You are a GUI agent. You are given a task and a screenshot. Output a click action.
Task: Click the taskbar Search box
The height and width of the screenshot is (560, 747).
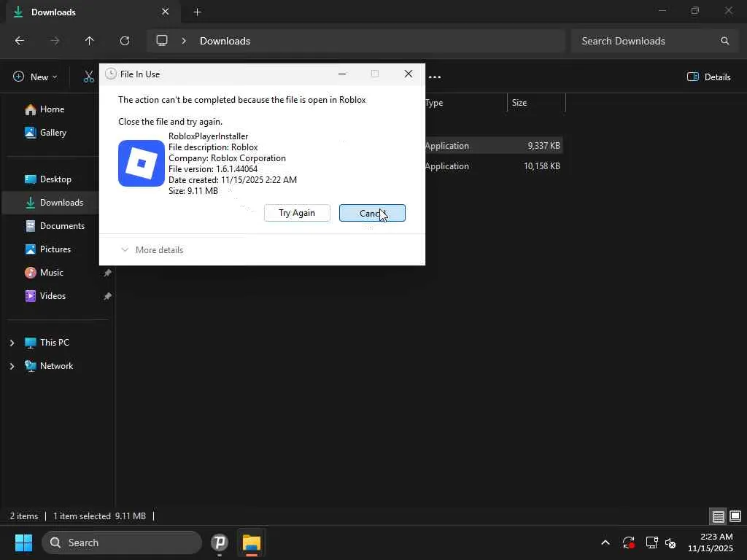[x=122, y=542]
